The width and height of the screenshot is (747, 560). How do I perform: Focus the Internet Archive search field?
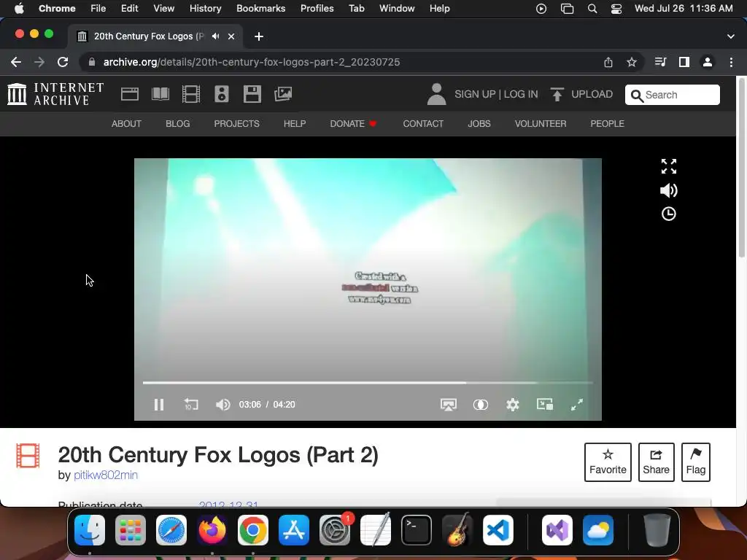pos(672,95)
